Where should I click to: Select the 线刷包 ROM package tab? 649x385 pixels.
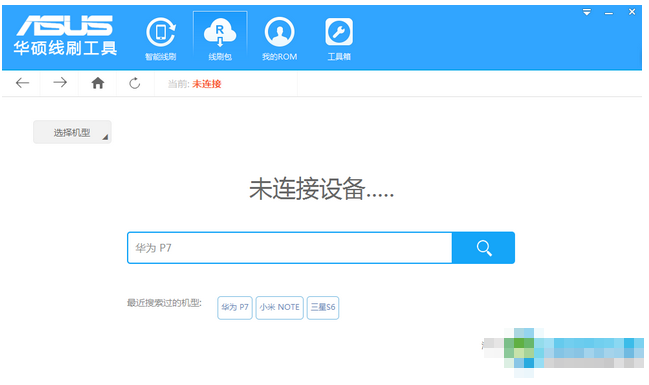[220, 39]
